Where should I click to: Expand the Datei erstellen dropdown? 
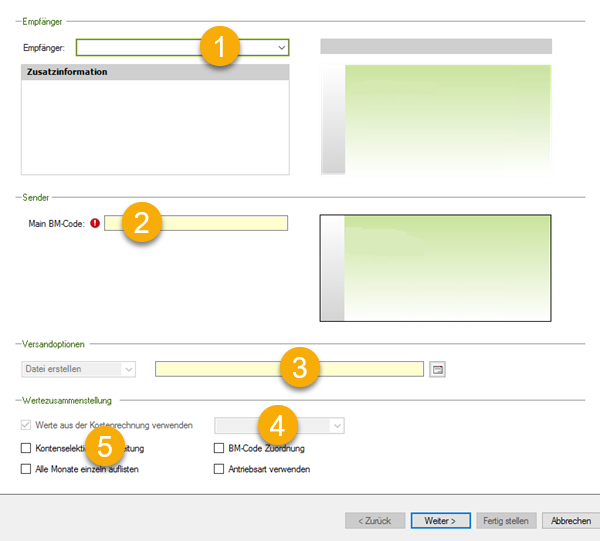(128, 369)
